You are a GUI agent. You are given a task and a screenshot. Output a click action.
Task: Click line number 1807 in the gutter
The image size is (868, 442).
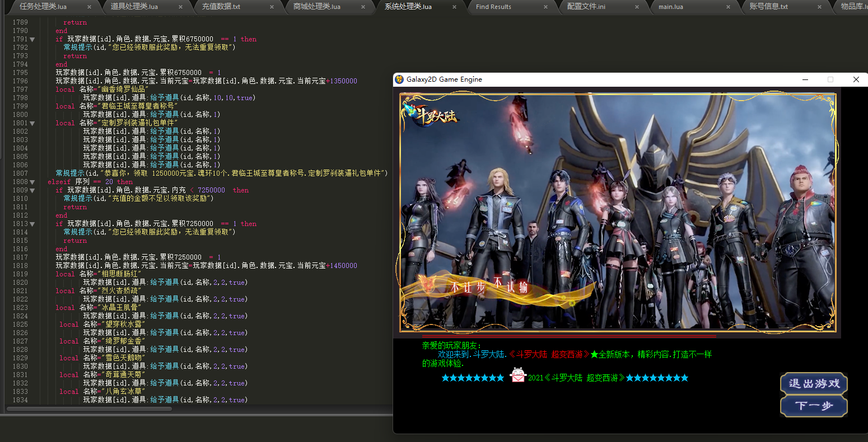[20, 173]
